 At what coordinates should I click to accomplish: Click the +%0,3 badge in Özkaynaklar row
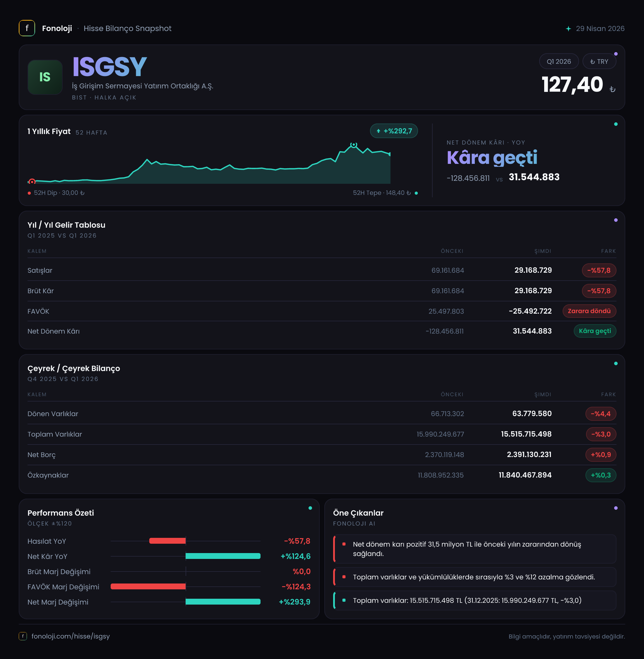coord(600,475)
